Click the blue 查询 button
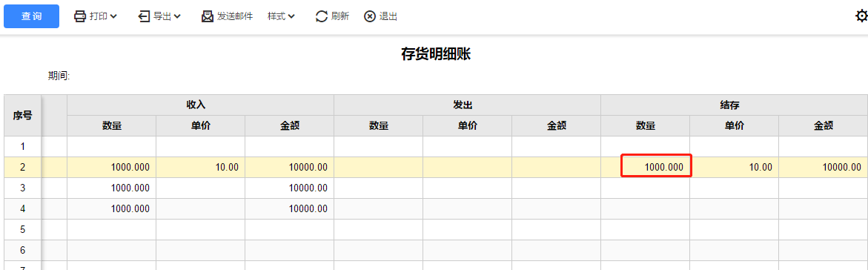This screenshot has height=270, width=868. click(32, 16)
